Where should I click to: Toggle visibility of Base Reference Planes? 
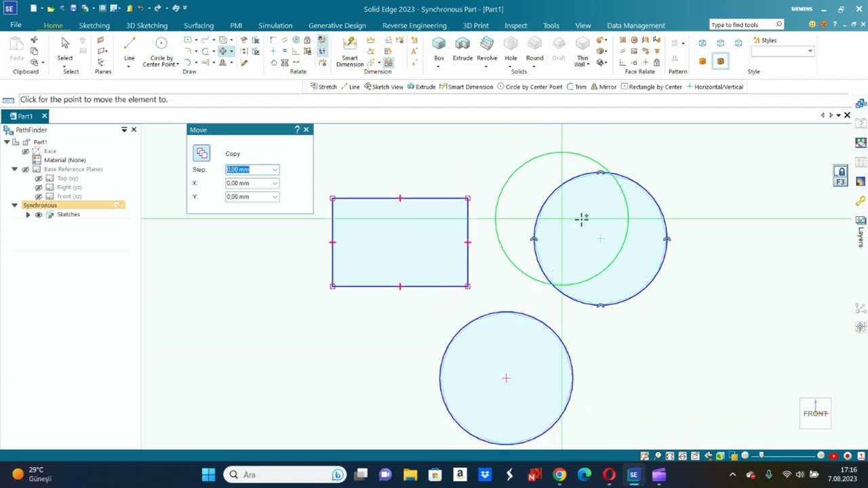(x=26, y=169)
